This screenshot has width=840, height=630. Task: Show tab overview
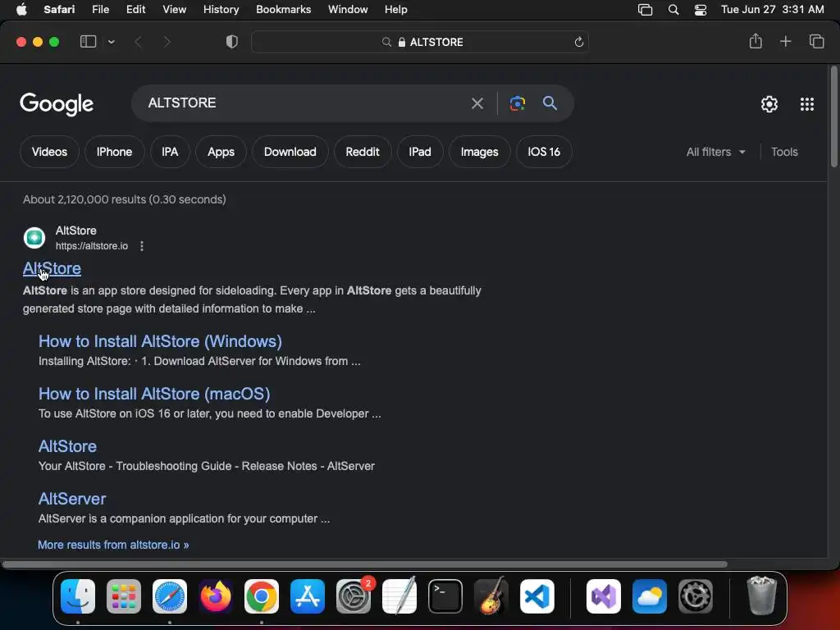(816, 41)
